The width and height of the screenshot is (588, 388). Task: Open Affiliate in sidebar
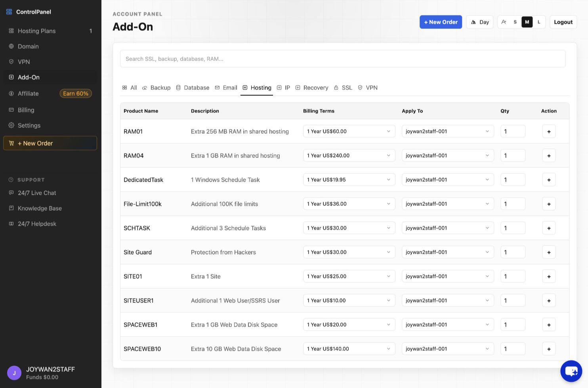[50, 93]
